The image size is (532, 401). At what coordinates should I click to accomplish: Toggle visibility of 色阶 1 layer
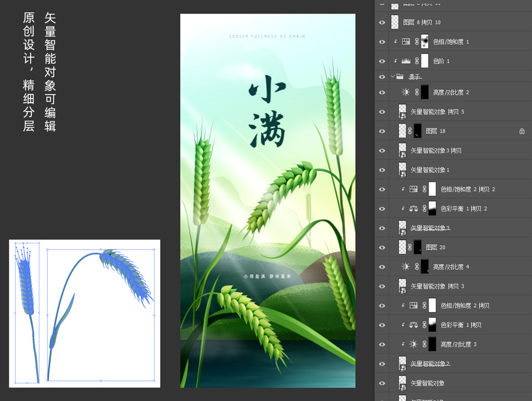pyautogui.click(x=382, y=61)
